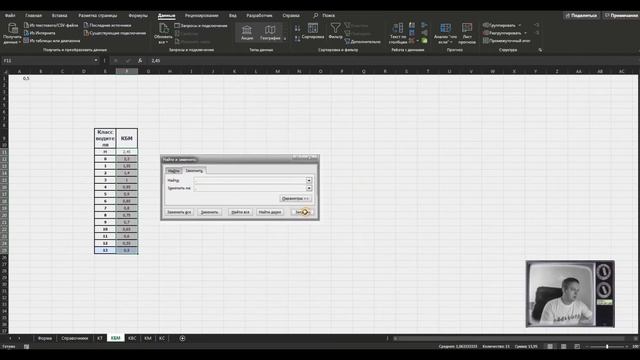This screenshot has width=640, height=360.
Task: Switch to the Разработчик ribbon tab
Action: pos(259,16)
